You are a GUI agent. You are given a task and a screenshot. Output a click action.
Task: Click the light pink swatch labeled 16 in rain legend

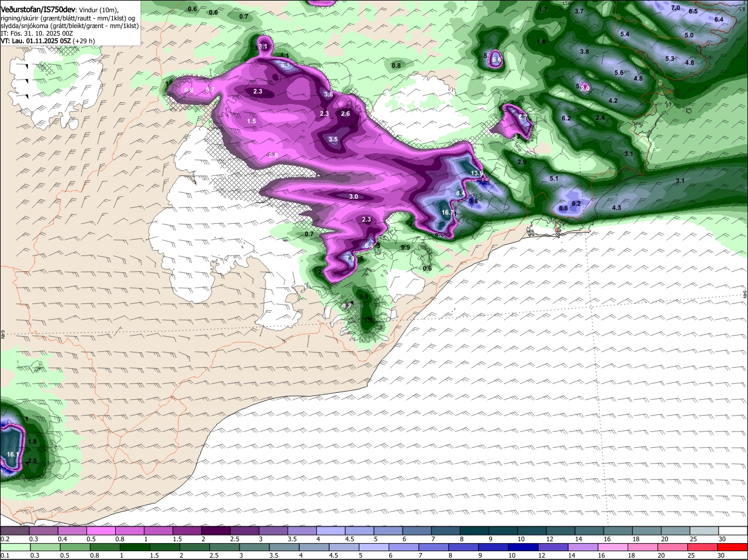pyautogui.click(x=612, y=547)
